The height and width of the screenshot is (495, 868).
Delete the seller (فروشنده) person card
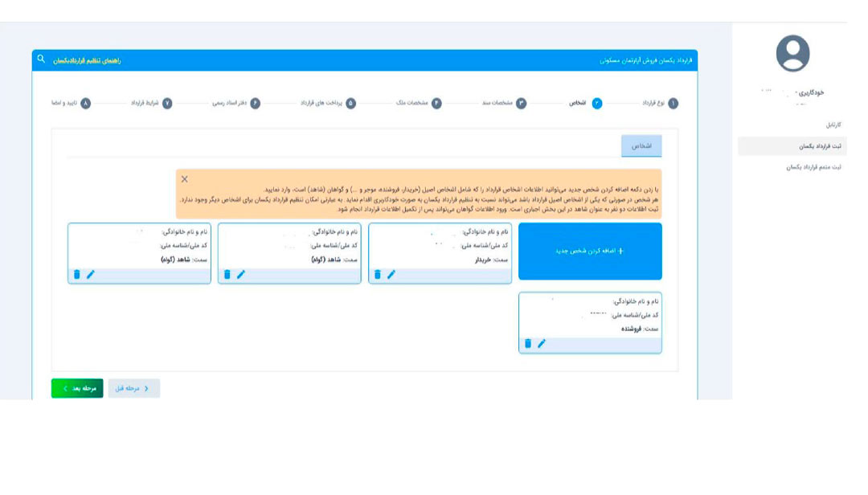pos(528,344)
